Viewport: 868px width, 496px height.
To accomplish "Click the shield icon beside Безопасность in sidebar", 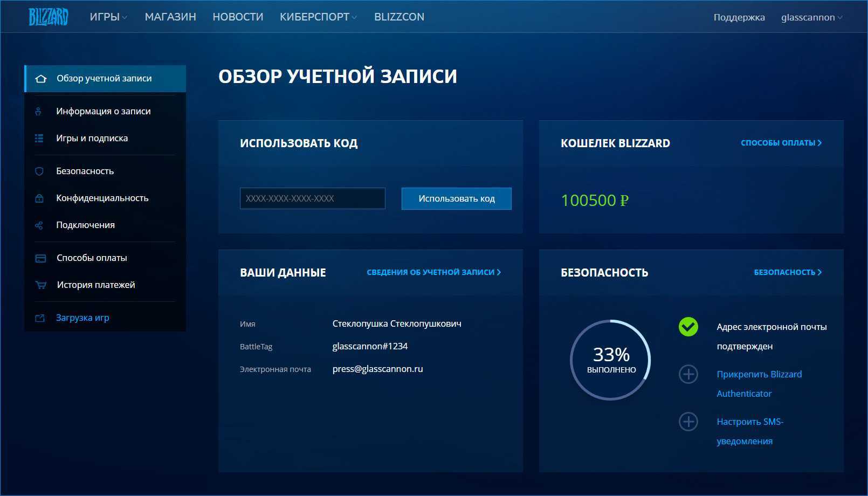I will coord(39,171).
